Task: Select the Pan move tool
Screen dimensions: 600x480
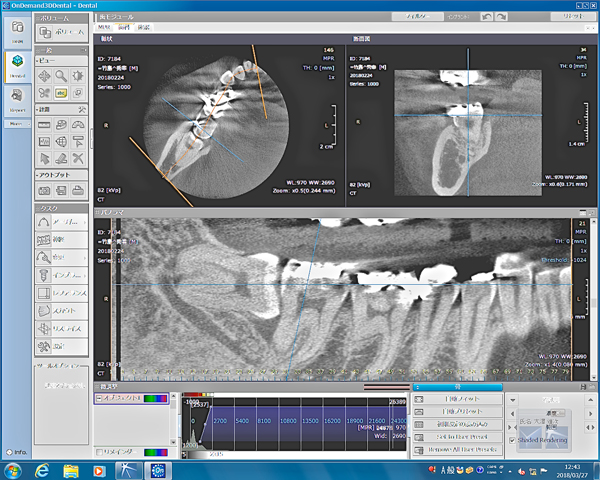Action: (x=44, y=75)
